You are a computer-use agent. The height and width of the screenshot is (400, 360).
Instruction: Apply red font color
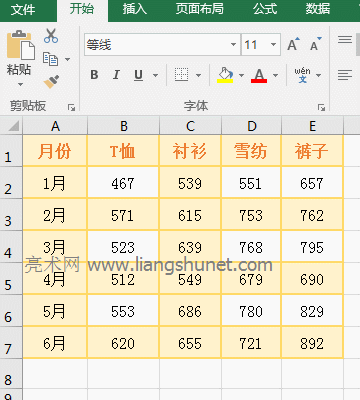(x=259, y=75)
